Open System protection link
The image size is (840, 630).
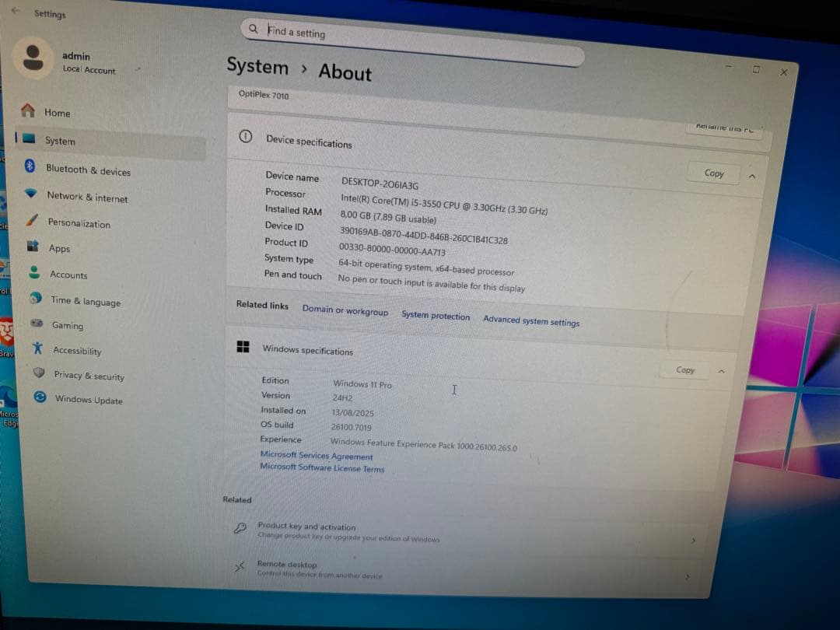(436, 316)
